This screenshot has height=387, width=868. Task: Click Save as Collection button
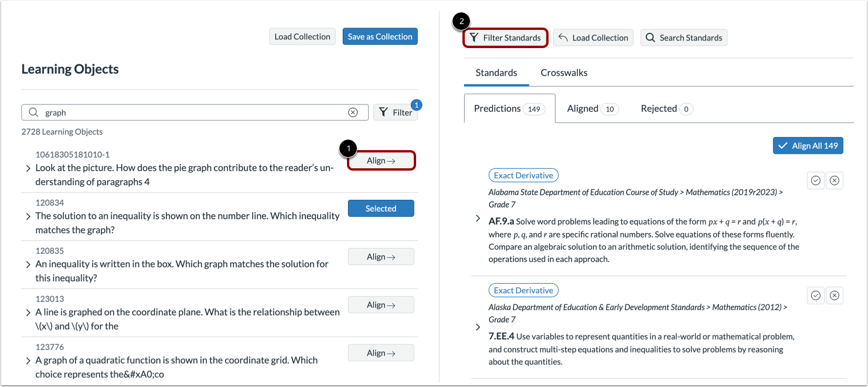380,36
